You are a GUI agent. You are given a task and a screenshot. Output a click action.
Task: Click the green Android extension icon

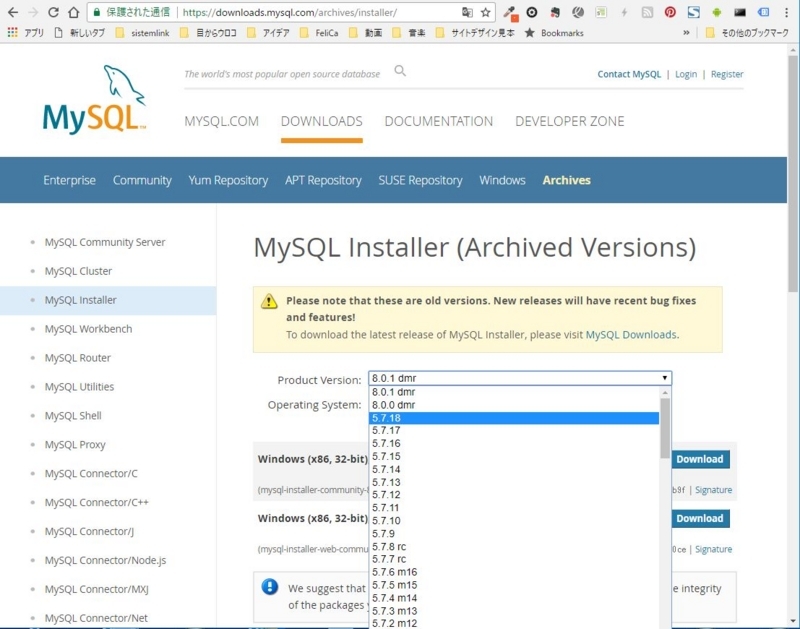pos(716,12)
